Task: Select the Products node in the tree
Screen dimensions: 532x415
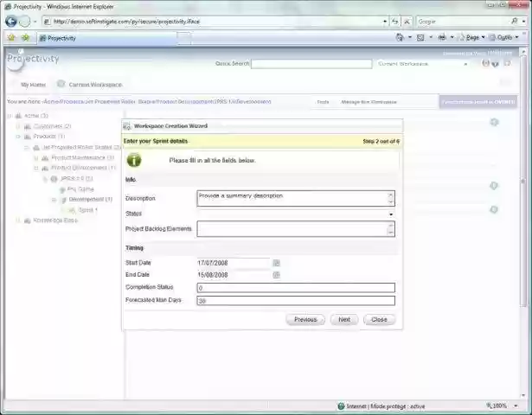Action: (48, 137)
